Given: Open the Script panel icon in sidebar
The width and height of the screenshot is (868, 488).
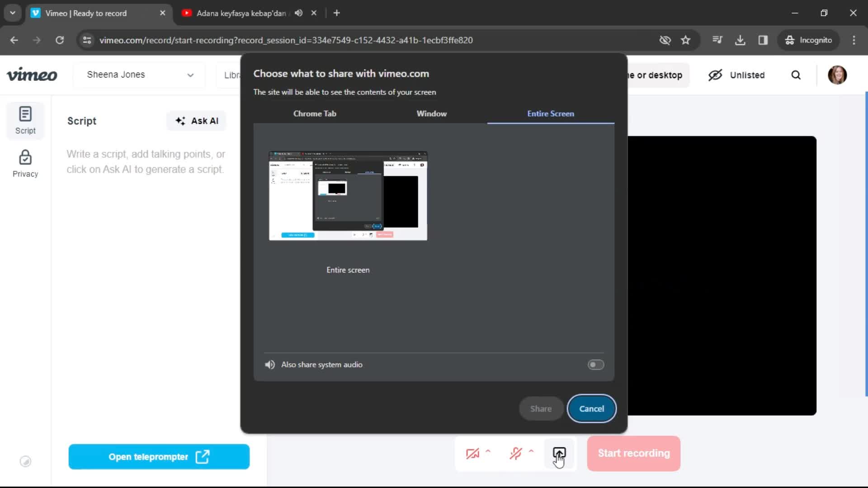Looking at the screenshot, I should coord(25,120).
